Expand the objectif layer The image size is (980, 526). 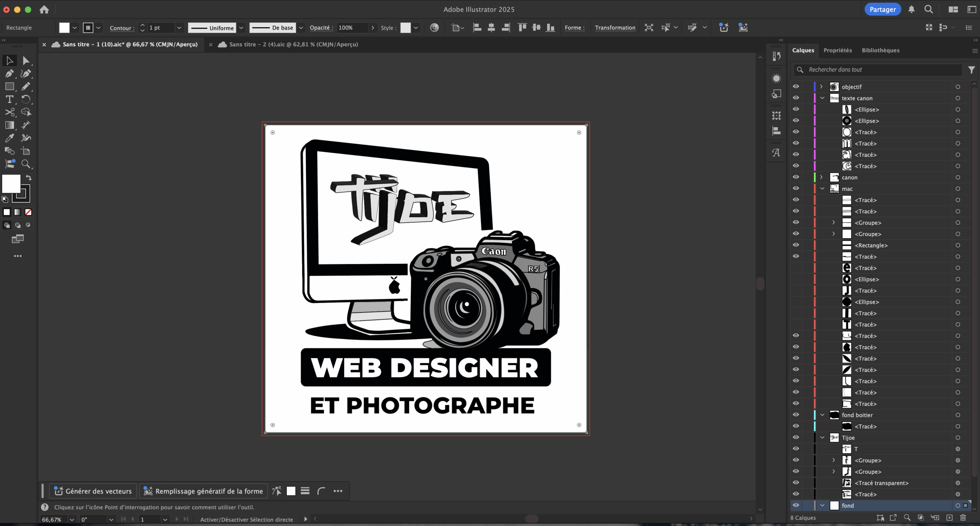coord(822,87)
